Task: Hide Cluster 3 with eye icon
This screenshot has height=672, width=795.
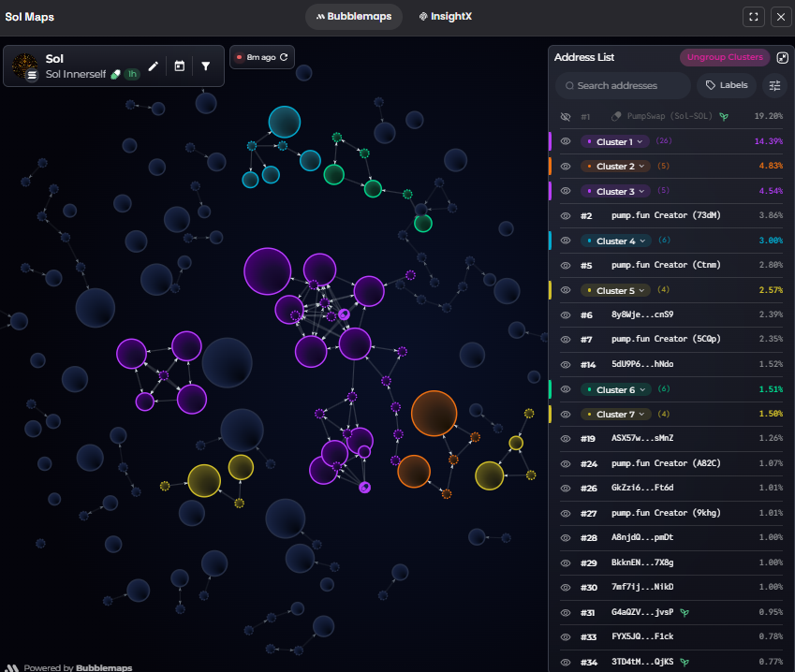Action: tap(566, 191)
